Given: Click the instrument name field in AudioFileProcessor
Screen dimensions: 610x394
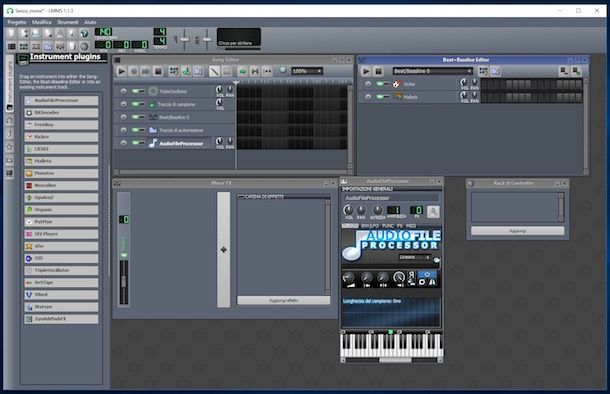Looking at the screenshot, I should point(391,198).
